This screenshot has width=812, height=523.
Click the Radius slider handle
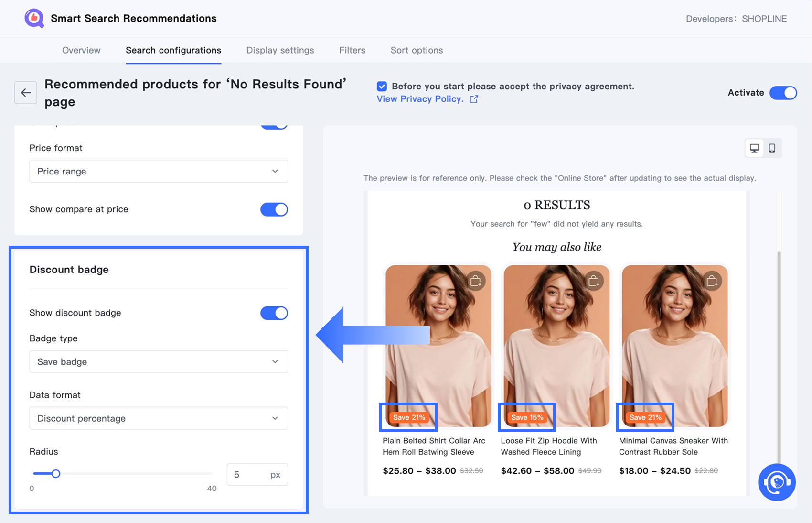coord(56,474)
